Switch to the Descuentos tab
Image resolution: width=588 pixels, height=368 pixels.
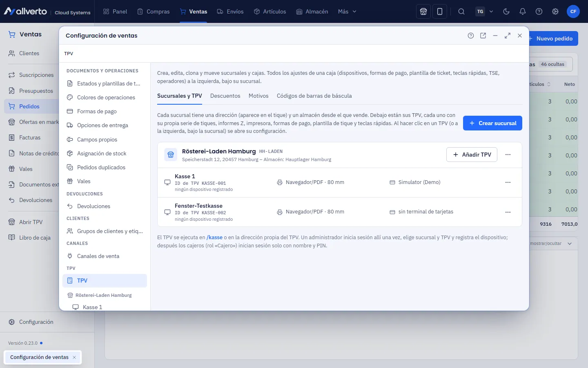point(225,96)
